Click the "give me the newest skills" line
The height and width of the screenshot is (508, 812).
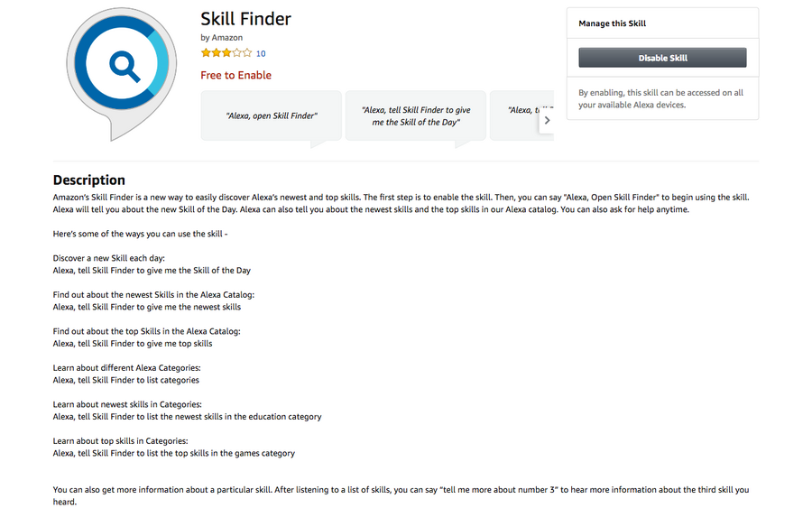point(147,307)
